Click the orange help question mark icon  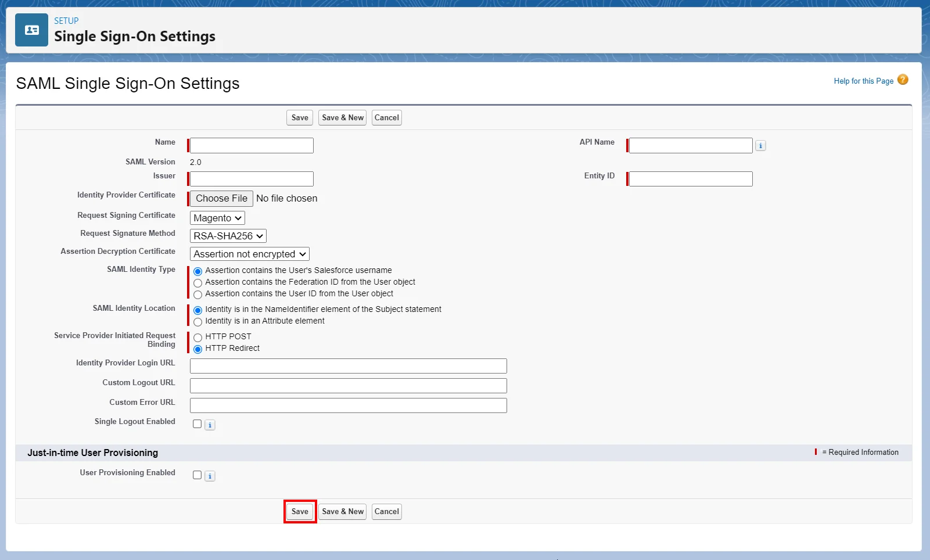coord(903,80)
